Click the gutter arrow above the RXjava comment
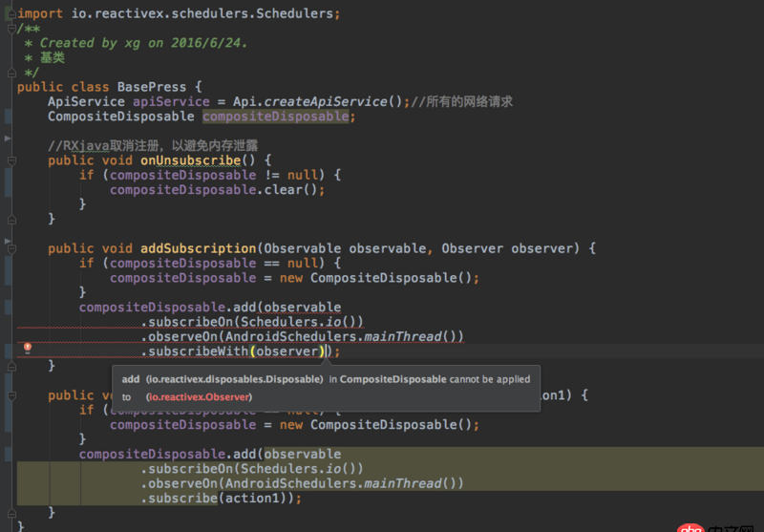The height and width of the screenshot is (532, 764). point(8,138)
